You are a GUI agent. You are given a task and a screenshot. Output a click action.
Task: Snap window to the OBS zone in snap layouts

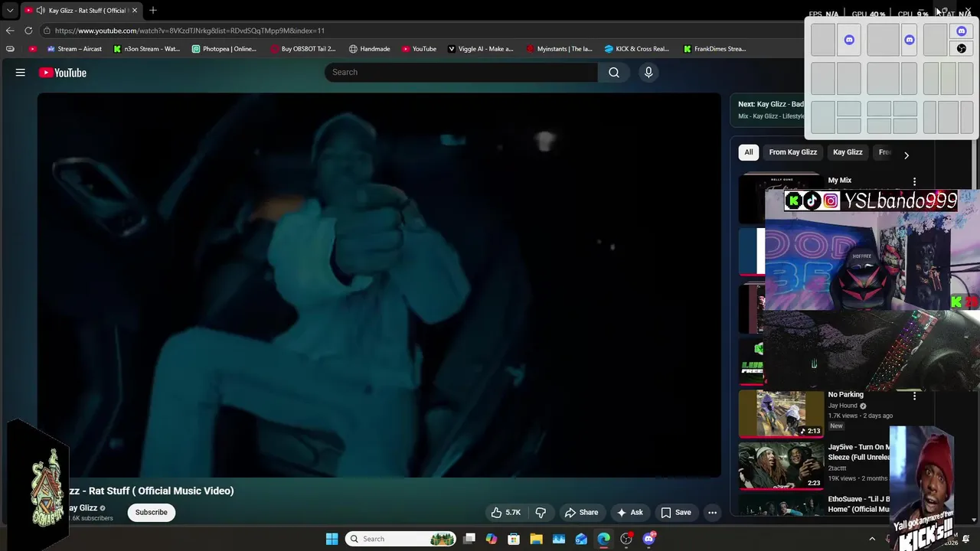tap(962, 48)
